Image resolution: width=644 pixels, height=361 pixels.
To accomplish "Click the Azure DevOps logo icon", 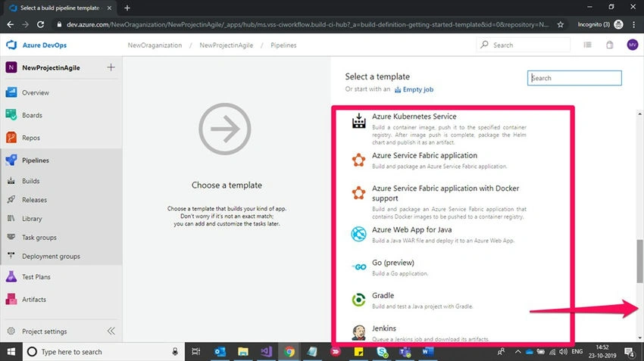I will tap(11, 45).
